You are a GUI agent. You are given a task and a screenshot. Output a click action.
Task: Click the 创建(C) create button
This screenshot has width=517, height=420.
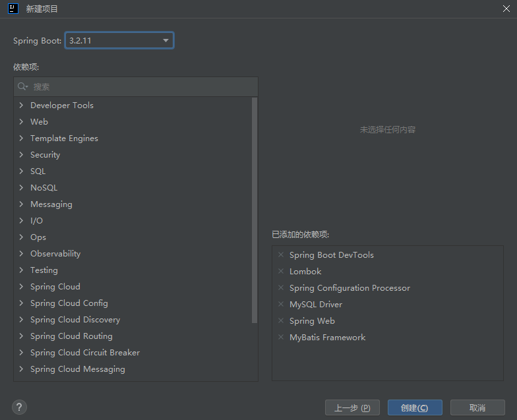pos(415,407)
